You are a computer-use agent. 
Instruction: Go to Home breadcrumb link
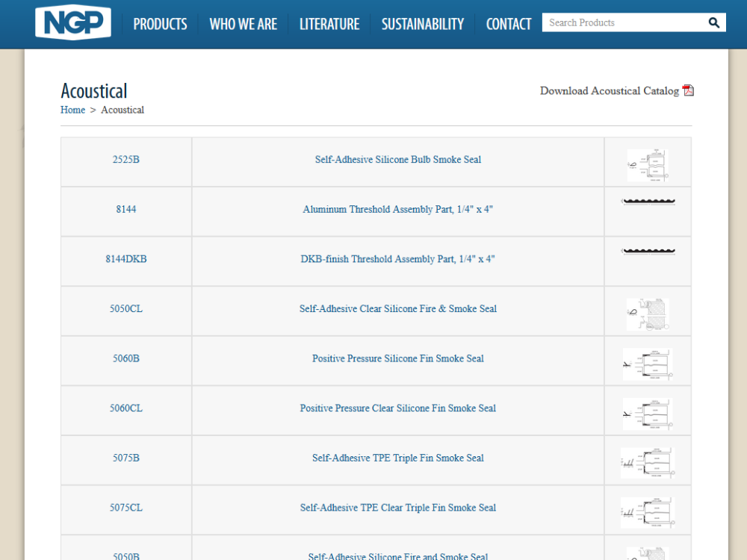(x=72, y=110)
